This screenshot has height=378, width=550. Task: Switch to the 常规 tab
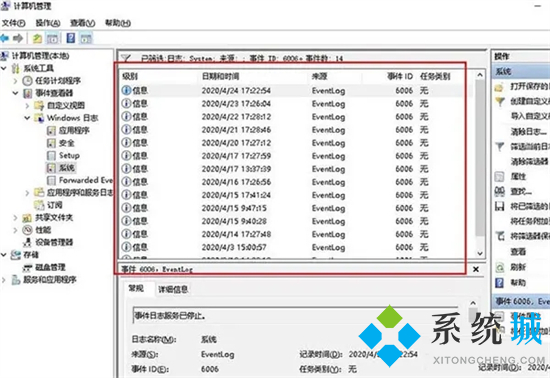136,288
